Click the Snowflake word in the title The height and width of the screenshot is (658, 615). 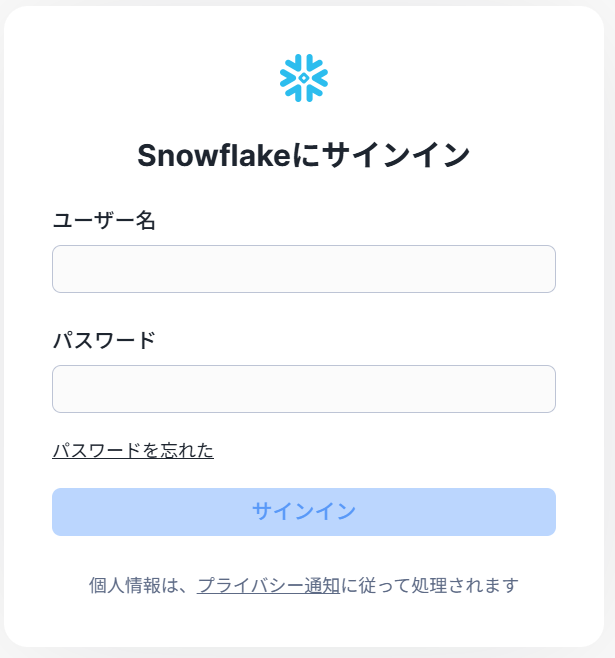(214, 155)
